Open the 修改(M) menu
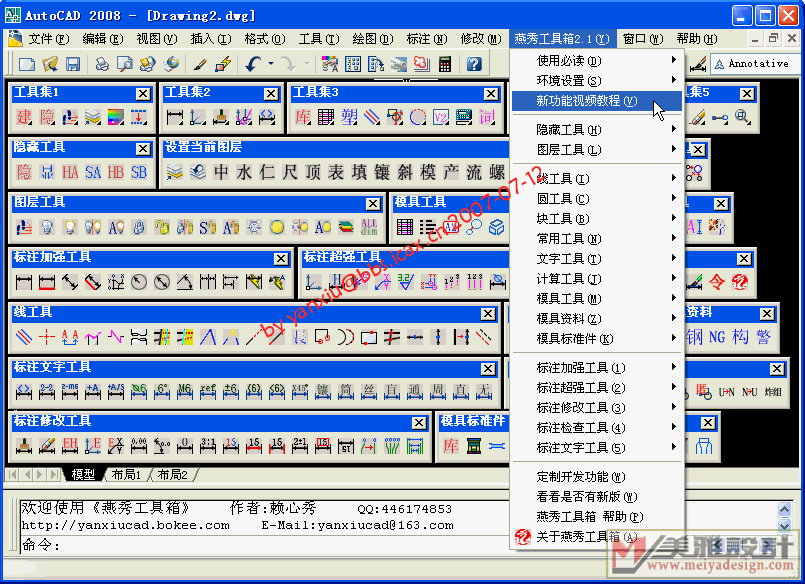Image resolution: width=805 pixels, height=584 pixels. tap(481, 39)
